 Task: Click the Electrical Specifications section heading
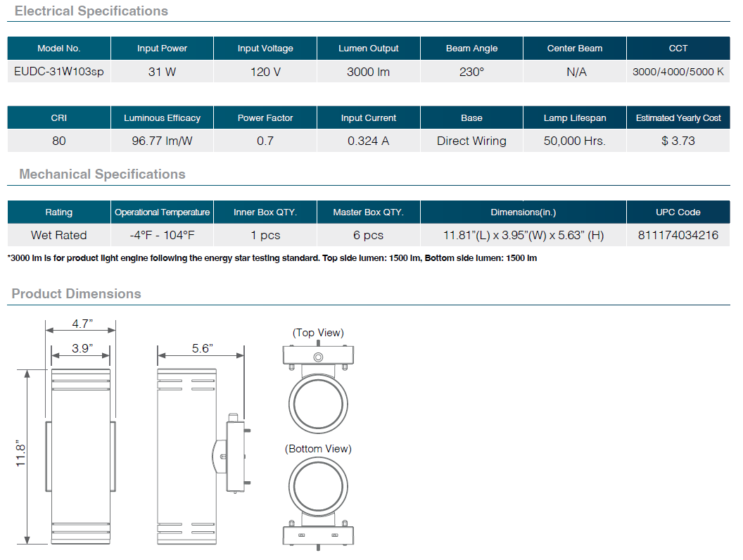coord(91,11)
